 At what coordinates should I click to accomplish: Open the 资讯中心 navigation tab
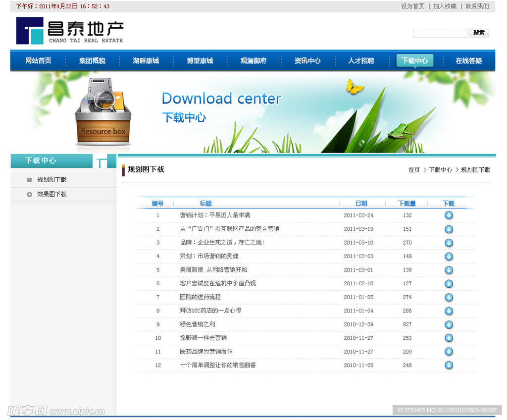[x=307, y=61]
